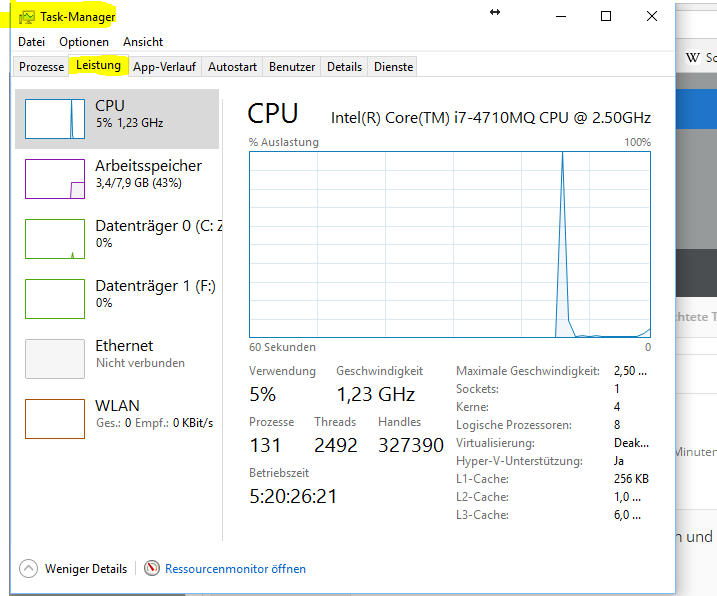Click the Prozesse count 131
The width and height of the screenshot is (717, 596).
click(x=265, y=445)
